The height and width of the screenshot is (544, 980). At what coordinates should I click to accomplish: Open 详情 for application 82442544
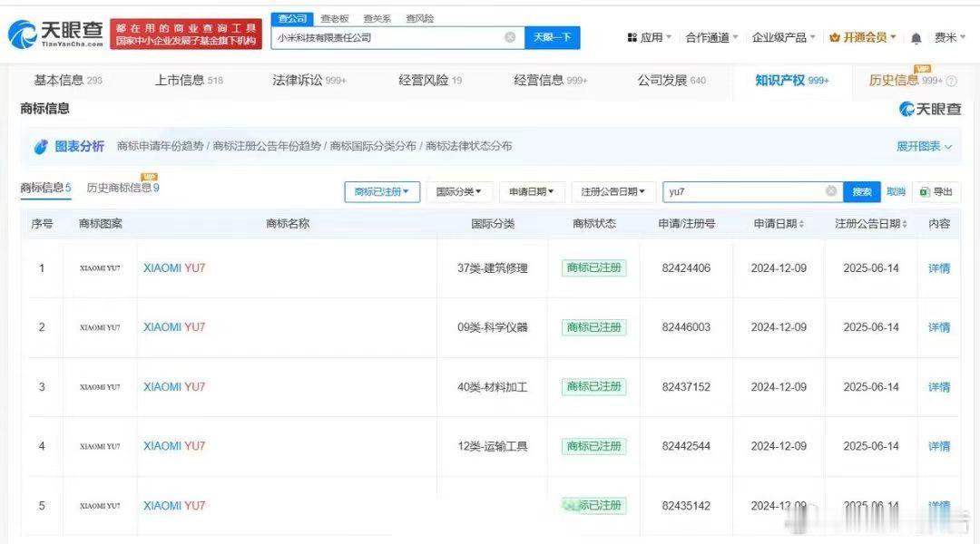[939, 447]
